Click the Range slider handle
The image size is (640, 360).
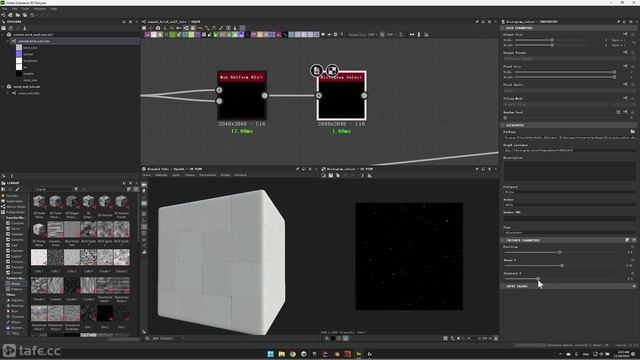coord(562,266)
